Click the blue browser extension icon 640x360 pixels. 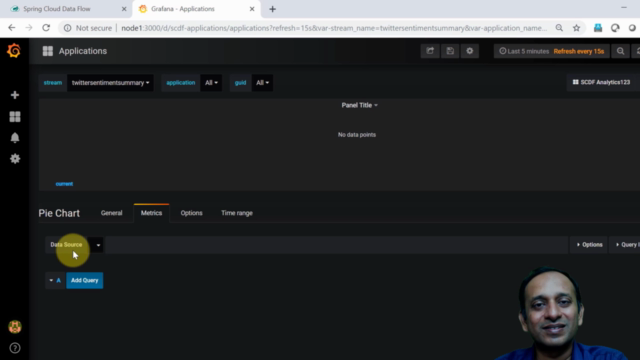pos(598,28)
